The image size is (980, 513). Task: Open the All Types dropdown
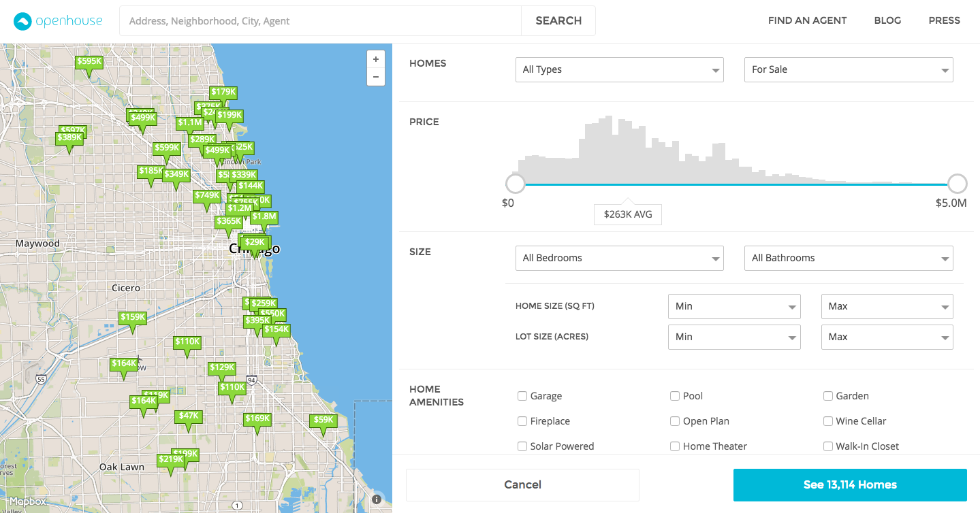click(619, 69)
